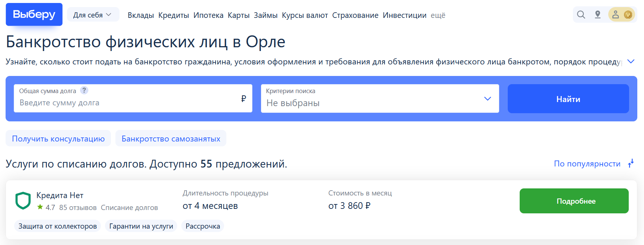Click the 4.7 rating value
This screenshot has height=245, width=644.
coord(50,207)
